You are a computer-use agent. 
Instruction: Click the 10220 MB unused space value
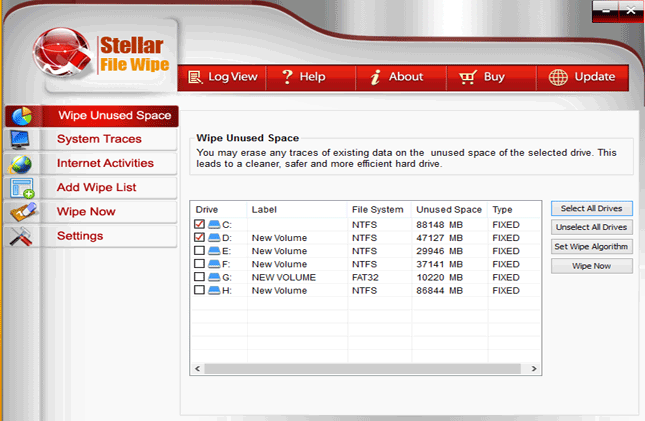coord(439,277)
